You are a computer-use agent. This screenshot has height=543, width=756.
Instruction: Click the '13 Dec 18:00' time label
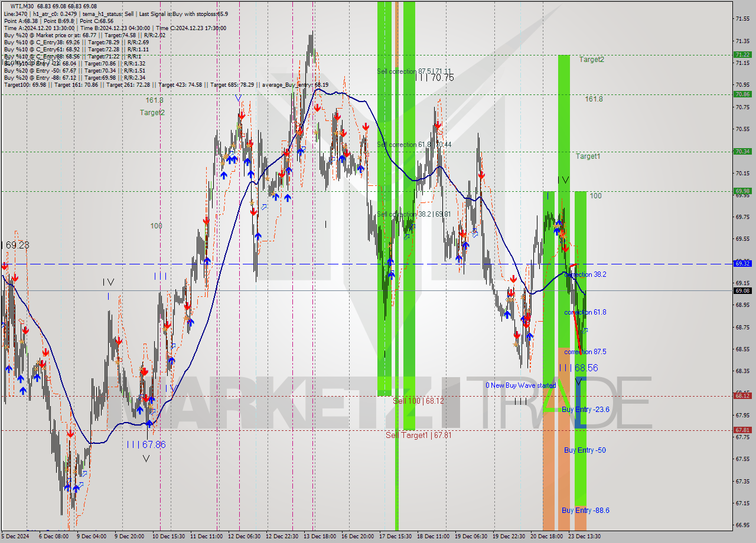320,537
